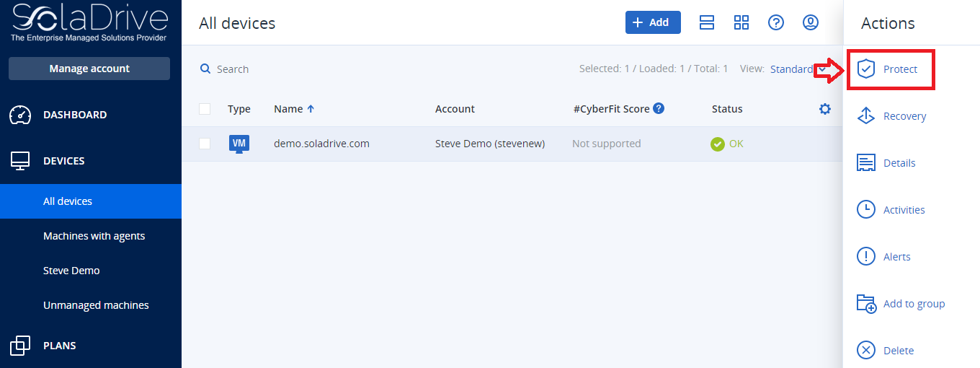980x368 pixels.
Task: Open the View Standard dropdown
Action: pyautogui.click(x=798, y=69)
